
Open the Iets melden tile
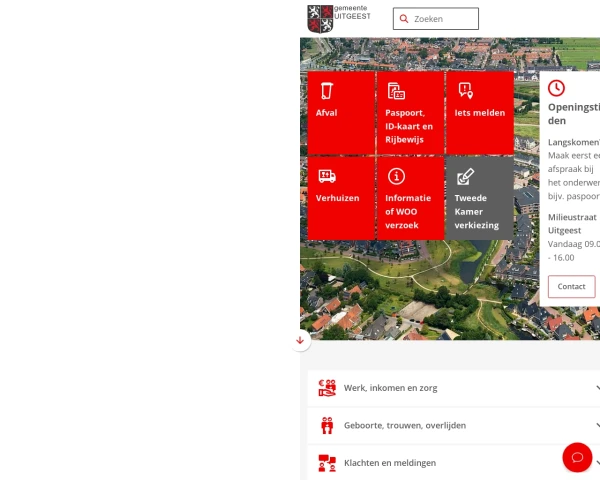coord(480,113)
